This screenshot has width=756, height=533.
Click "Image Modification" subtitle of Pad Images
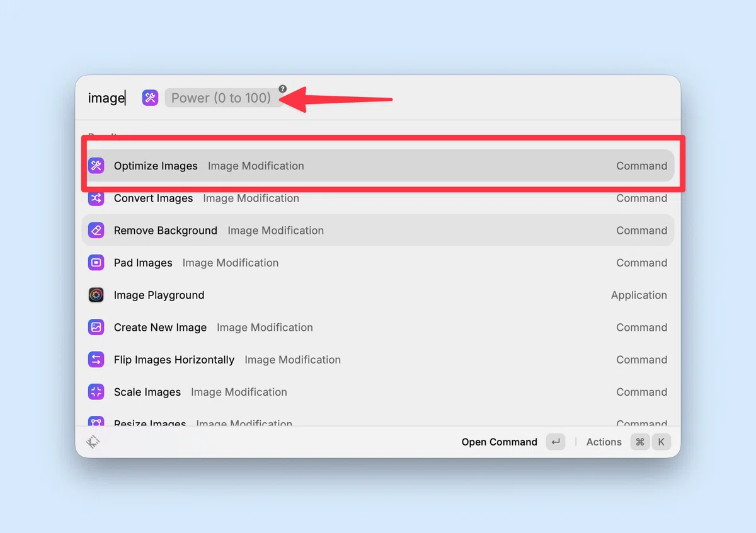click(x=231, y=263)
